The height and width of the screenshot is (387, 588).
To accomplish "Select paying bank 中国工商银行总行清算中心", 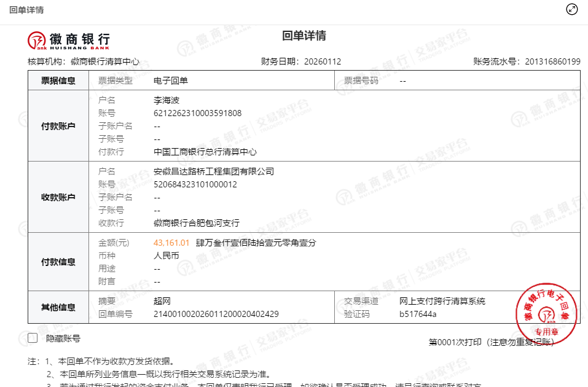I will point(205,152).
